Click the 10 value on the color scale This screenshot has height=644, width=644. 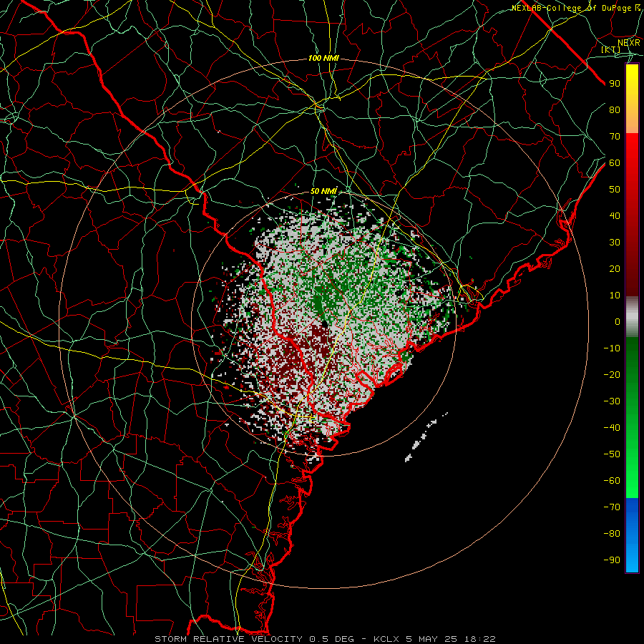(x=615, y=296)
